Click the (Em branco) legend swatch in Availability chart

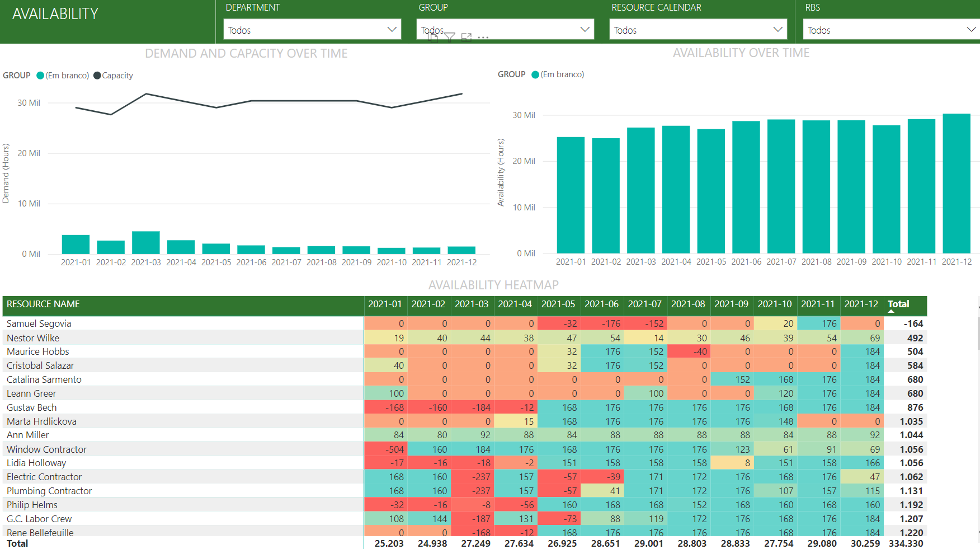click(x=535, y=74)
